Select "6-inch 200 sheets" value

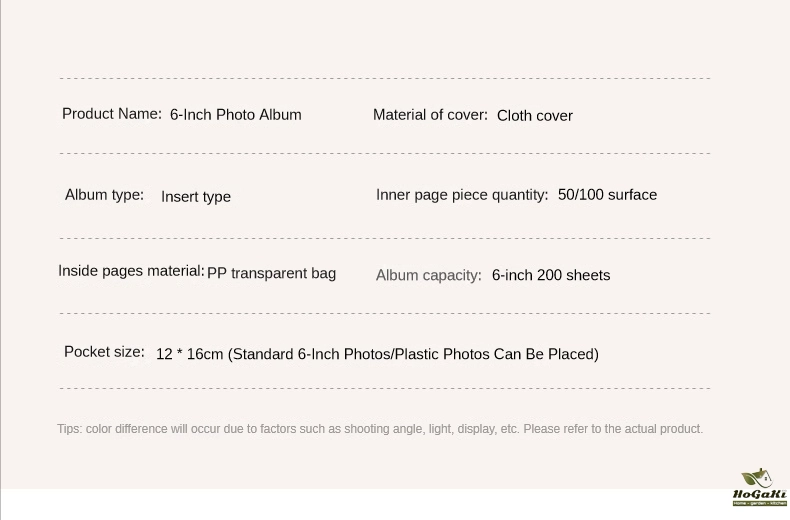click(551, 275)
